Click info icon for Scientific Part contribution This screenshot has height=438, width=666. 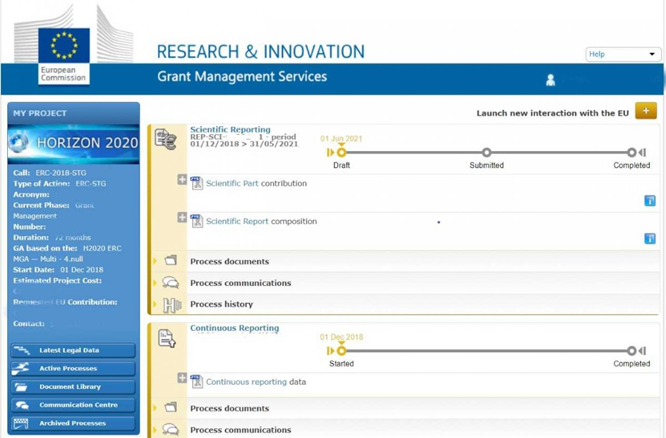pos(649,201)
